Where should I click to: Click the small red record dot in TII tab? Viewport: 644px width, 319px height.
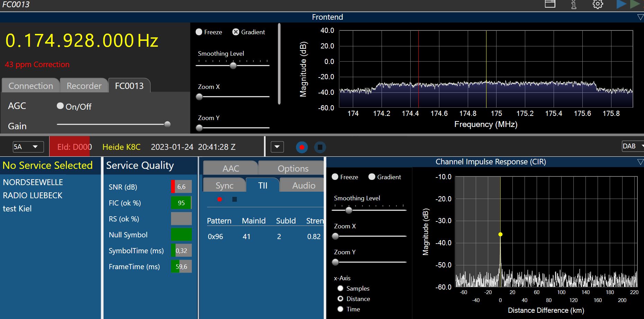220,199
